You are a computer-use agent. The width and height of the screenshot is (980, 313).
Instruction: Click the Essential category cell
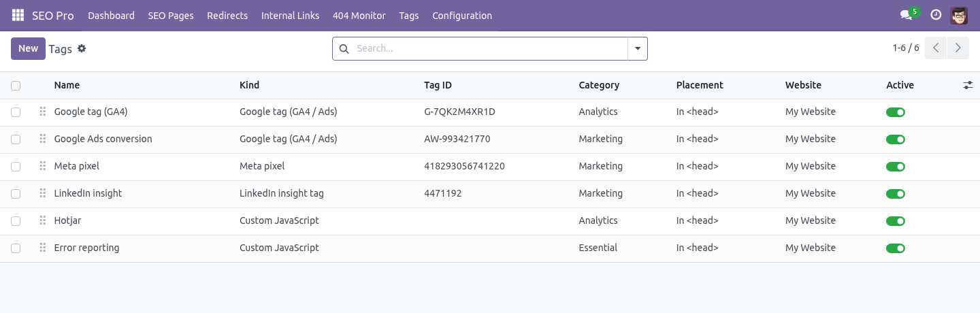pyautogui.click(x=598, y=248)
